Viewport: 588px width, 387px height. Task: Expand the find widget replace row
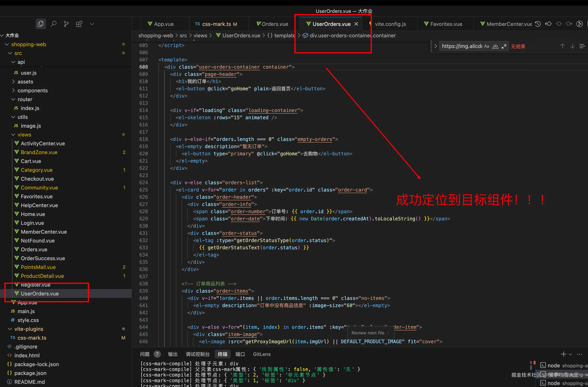435,46
